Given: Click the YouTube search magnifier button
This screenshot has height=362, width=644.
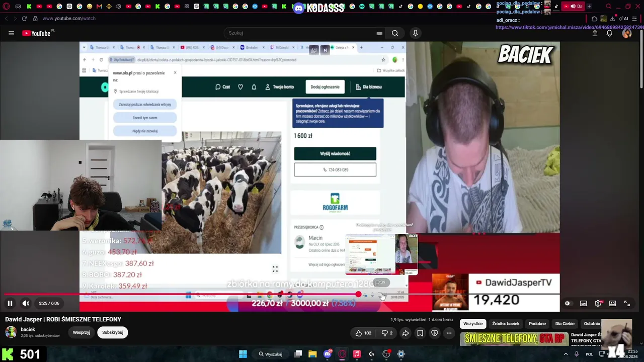Looking at the screenshot, I should coord(395,33).
